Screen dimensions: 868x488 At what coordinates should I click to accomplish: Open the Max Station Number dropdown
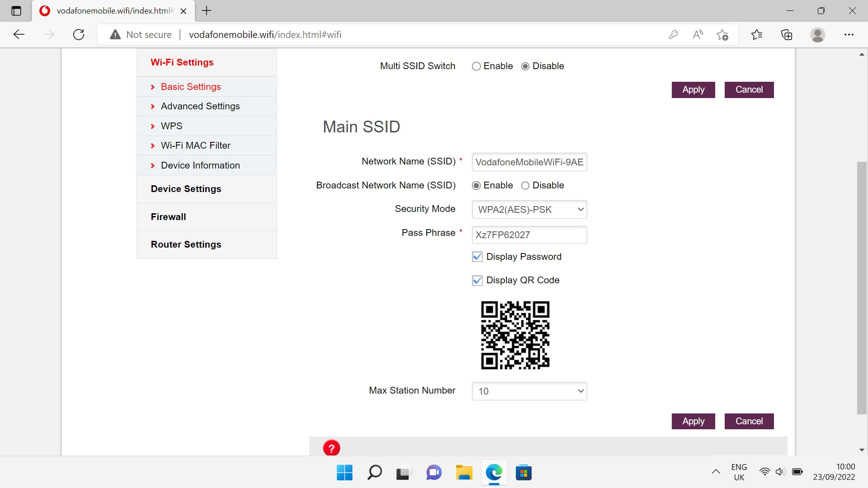pos(529,391)
